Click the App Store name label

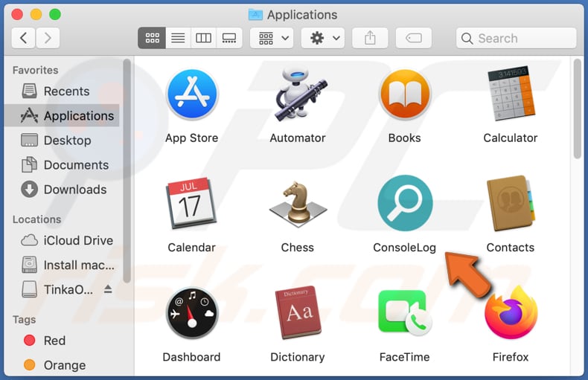[x=191, y=138]
